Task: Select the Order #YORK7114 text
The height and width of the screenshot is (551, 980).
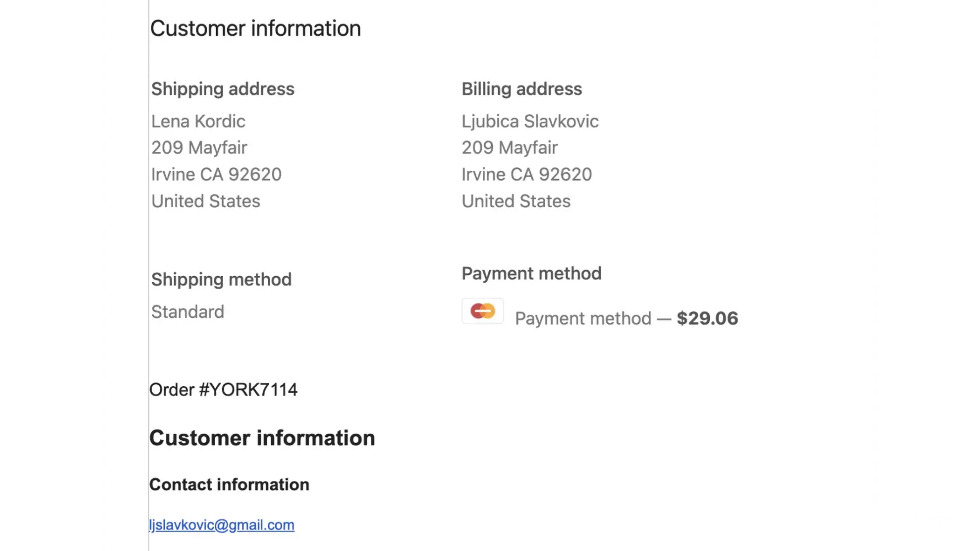Action: click(223, 390)
